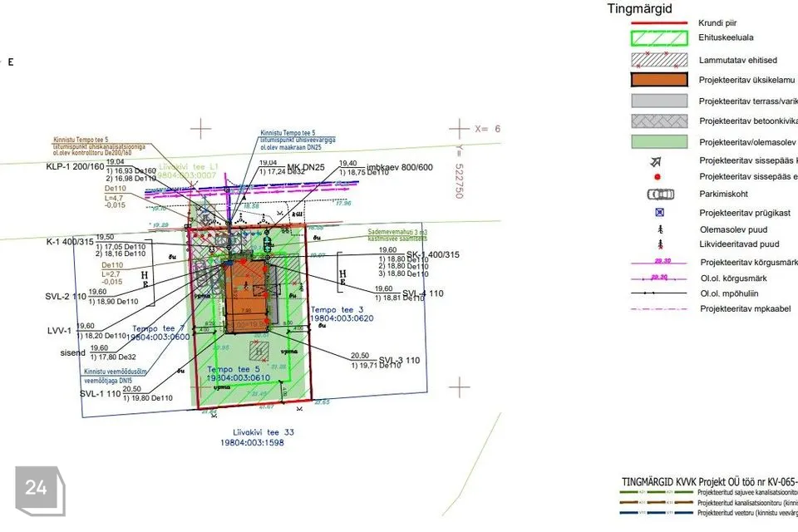Click the orange Projekteeritav üksikelamu swatch

coord(659,80)
